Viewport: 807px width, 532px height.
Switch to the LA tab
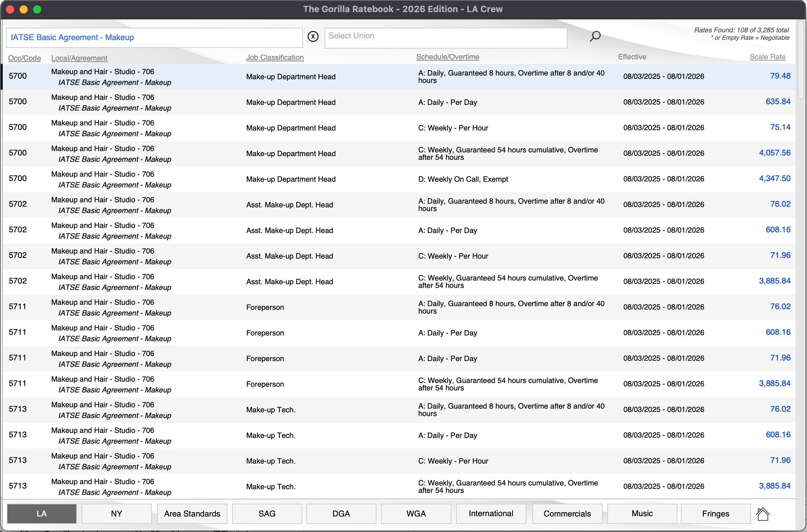pos(42,514)
